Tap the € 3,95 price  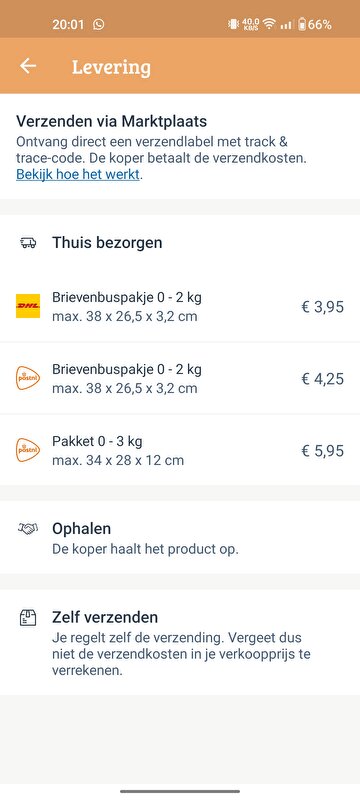pos(322,307)
